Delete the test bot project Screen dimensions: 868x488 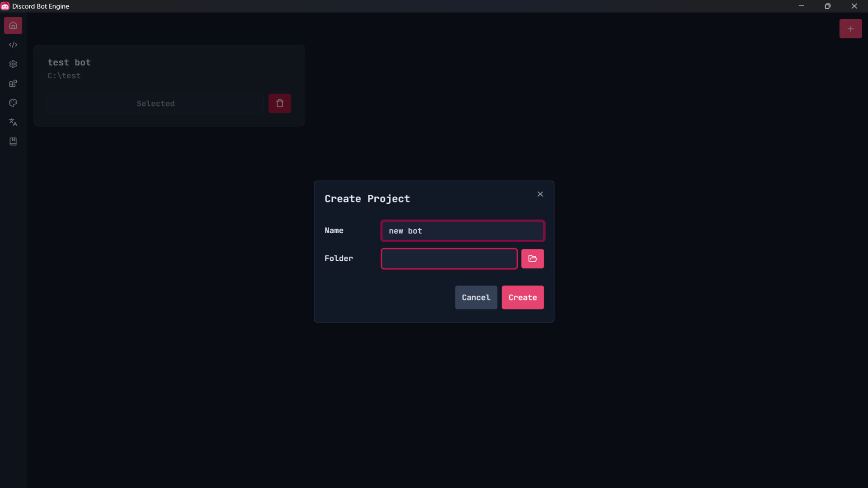point(279,103)
